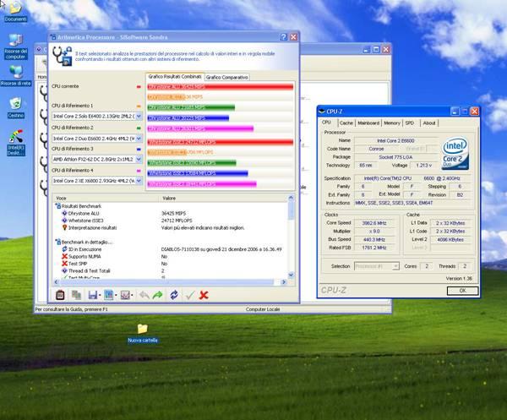Click the refresh results icon in Sandra toolbar
Image resolution: width=507 pixels, height=420 pixels.
point(173,295)
